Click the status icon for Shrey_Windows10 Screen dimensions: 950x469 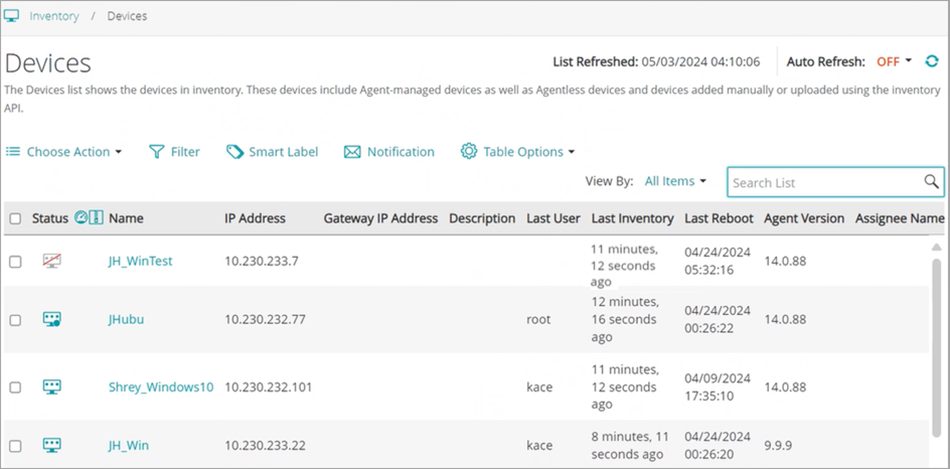click(52, 387)
